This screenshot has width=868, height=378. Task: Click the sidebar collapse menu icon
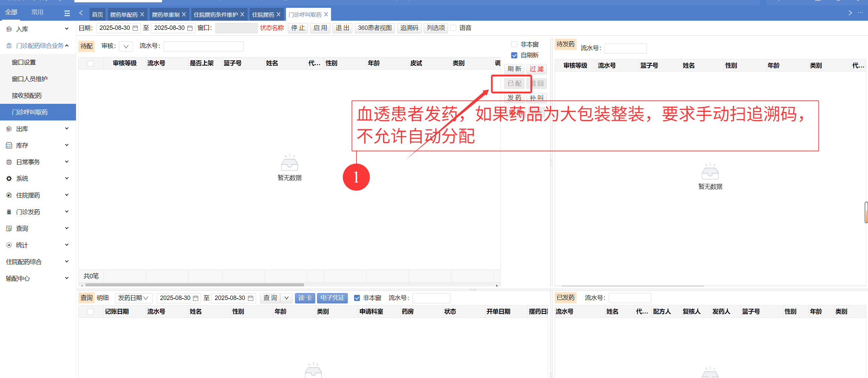[67, 13]
